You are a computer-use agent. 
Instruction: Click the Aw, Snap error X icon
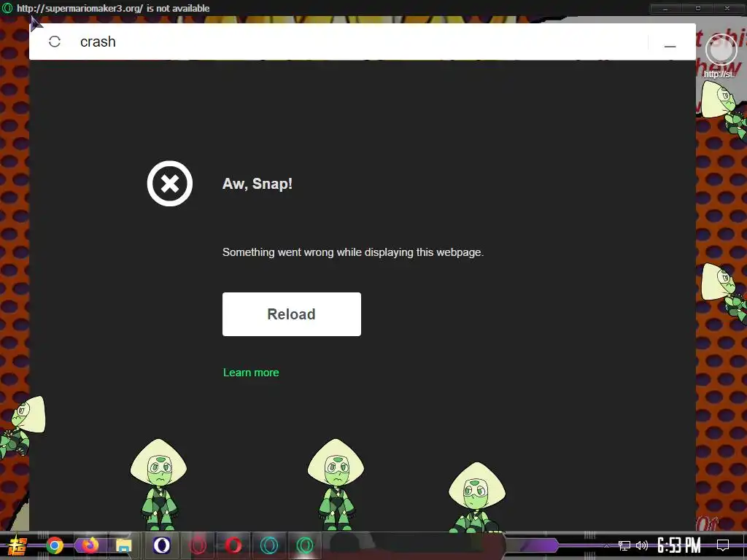(169, 183)
